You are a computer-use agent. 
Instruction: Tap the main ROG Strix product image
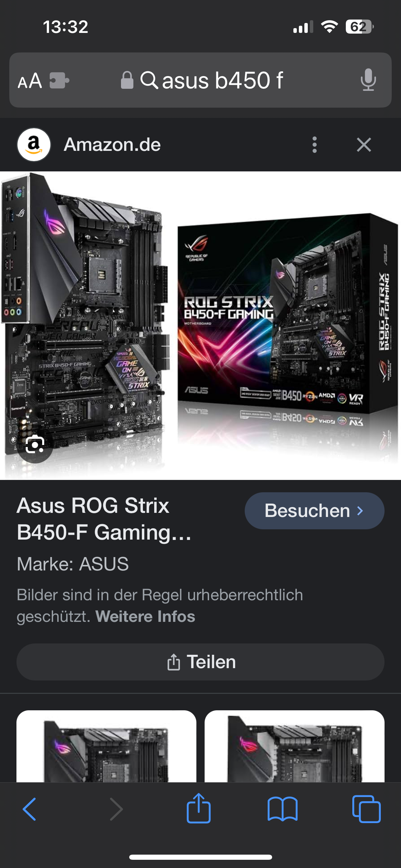(200, 325)
